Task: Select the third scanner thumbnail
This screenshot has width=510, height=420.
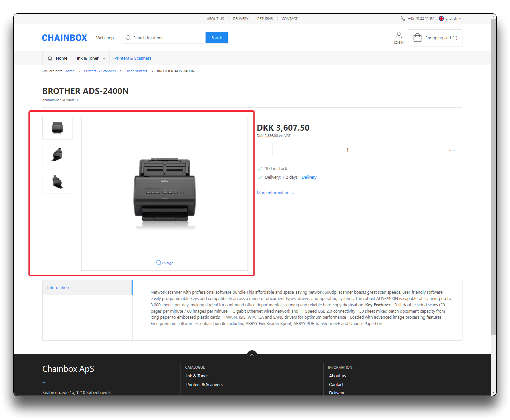Action: point(57,182)
